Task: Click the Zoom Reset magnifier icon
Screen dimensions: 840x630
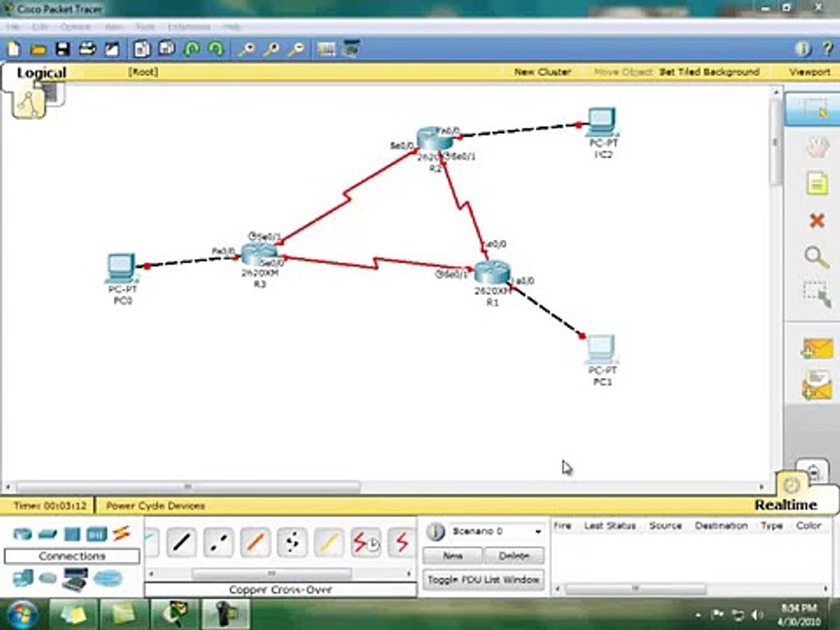Action: tap(271, 49)
